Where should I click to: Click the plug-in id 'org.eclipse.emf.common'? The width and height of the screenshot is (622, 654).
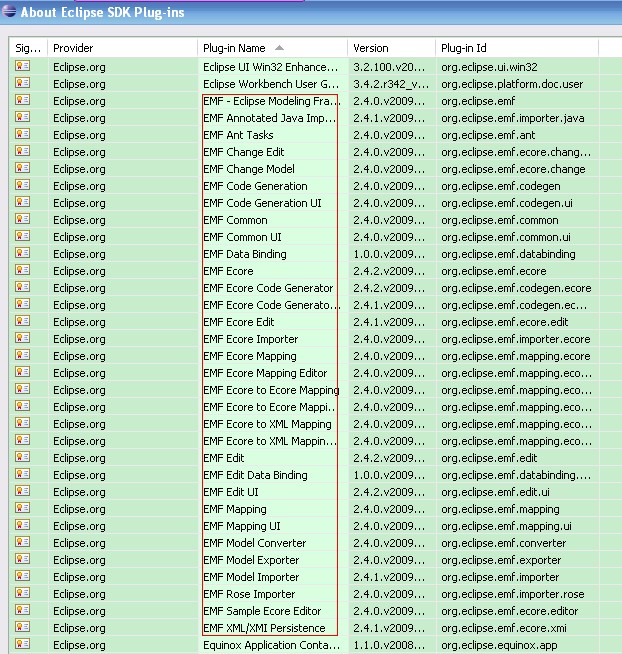click(500, 220)
